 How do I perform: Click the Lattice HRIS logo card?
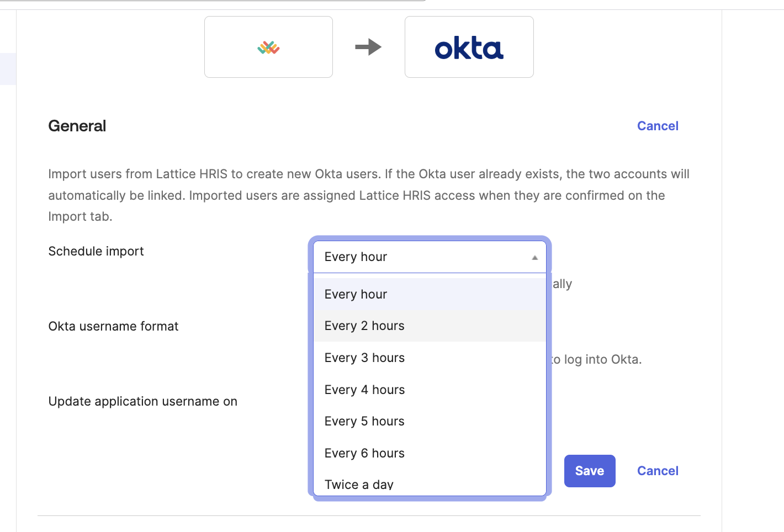pyautogui.click(x=268, y=47)
